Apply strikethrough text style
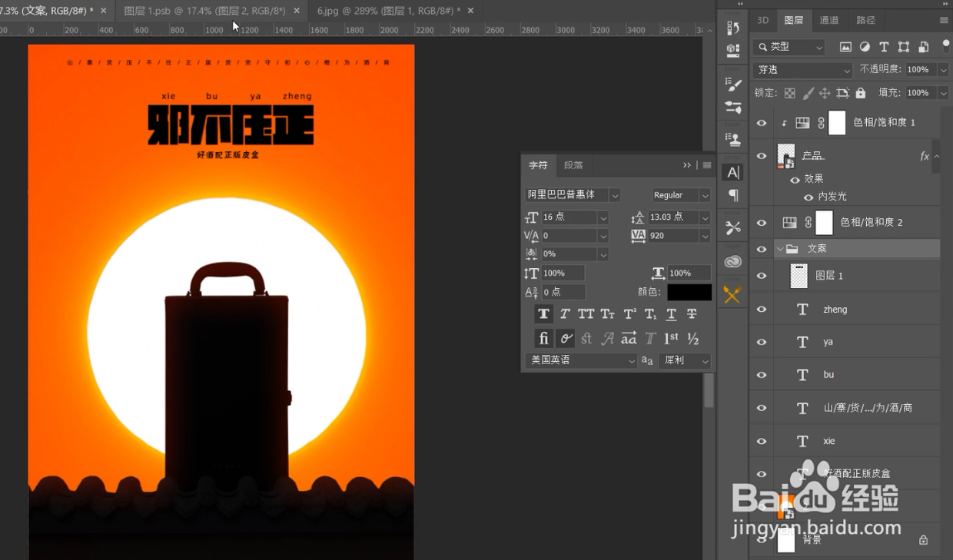This screenshot has width=953, height=560. [x=692, y=313]
